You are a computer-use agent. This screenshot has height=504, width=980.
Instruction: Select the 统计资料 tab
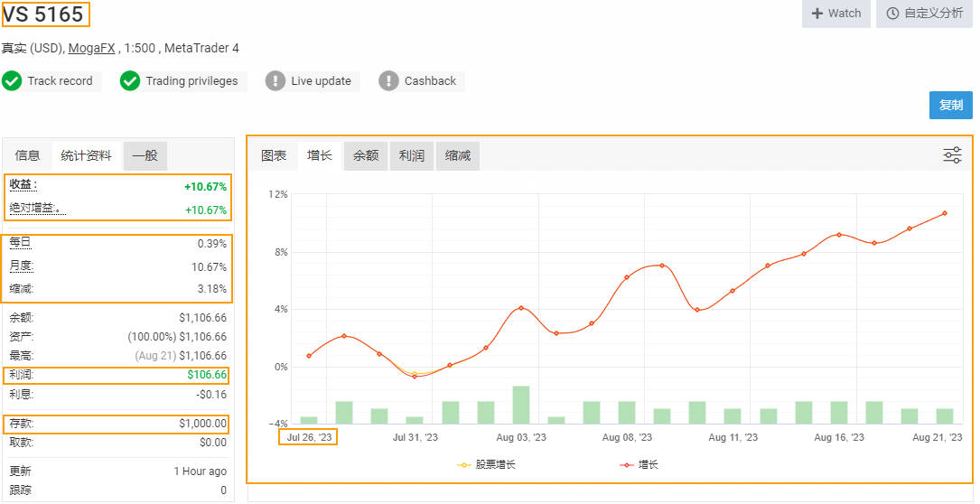pyautogui.click(x=87, y=156)
